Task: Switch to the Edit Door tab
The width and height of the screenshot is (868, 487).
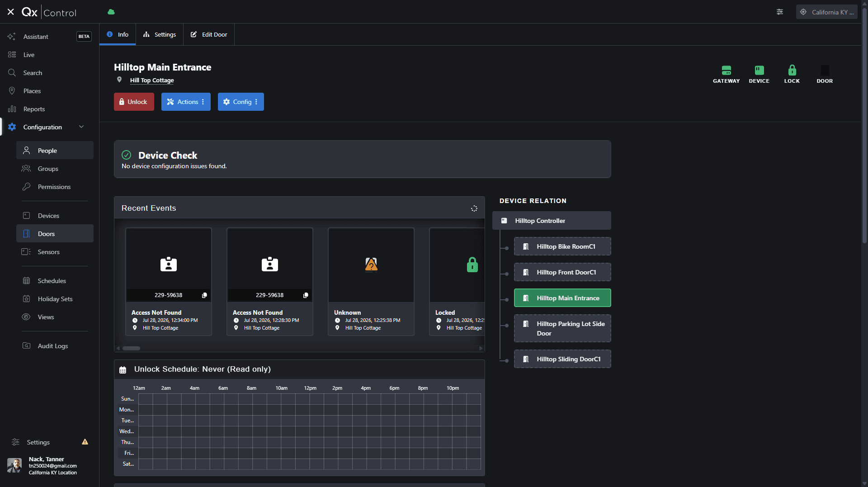Action: pyautogui.click(x=209, y=34)
